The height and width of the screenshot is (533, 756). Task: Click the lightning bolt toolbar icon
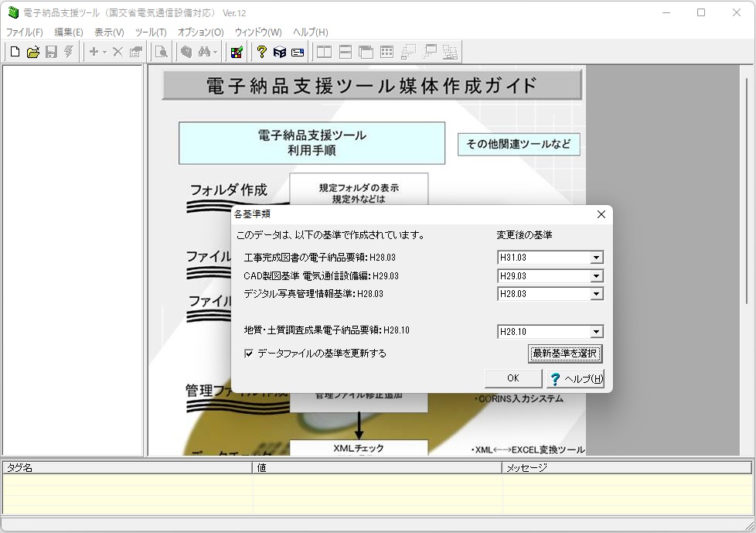pos(69,52)
